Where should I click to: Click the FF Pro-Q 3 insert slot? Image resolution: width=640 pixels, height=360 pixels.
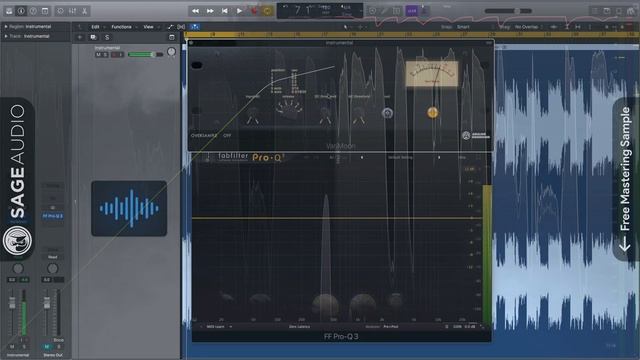[53, 216]
